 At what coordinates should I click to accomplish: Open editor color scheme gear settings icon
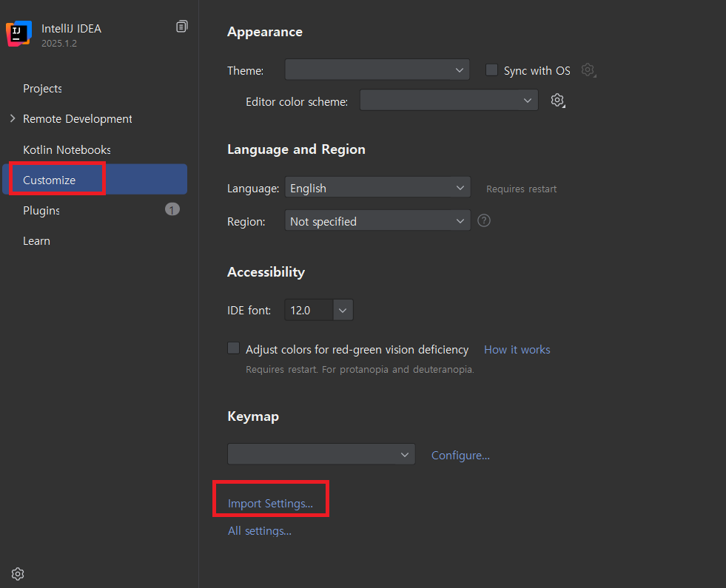558,101
